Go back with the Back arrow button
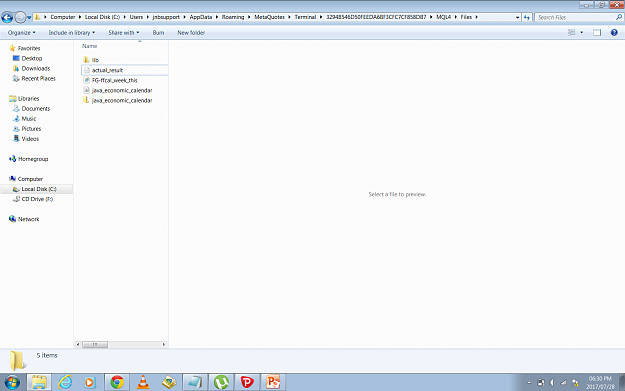This screenshot has width=625, height=391. pos(7,18)
